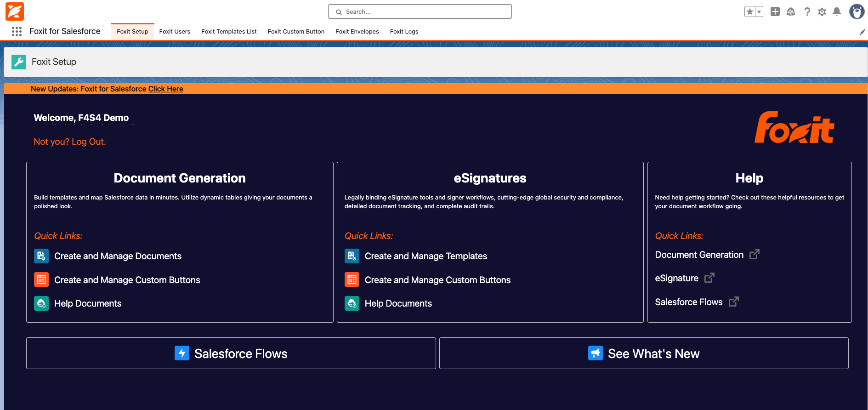Click the edit navigation pencil icon
The height and width of the screenshot is (410, 868).
click(x=862, y=32)
